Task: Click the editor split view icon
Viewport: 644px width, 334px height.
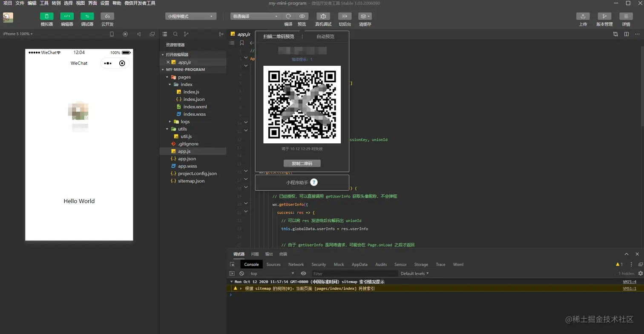Action: (626, 34)
